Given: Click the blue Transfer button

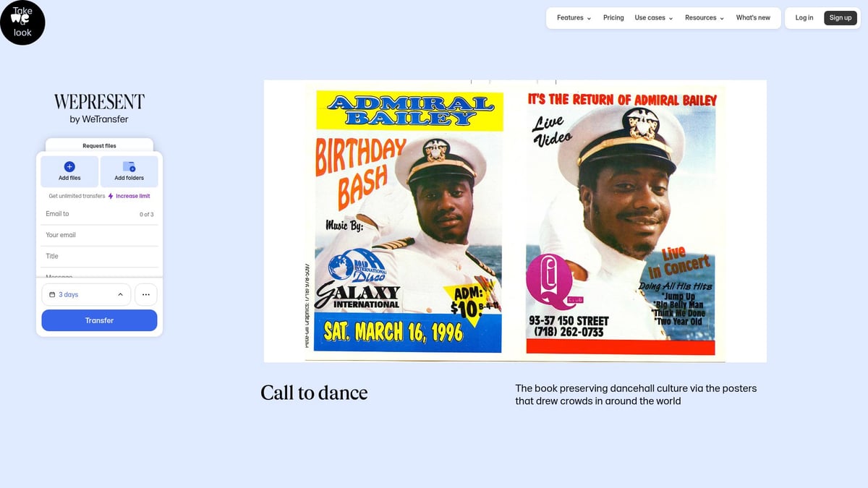Looking at the screenshot, I should (x=99, y=320).
